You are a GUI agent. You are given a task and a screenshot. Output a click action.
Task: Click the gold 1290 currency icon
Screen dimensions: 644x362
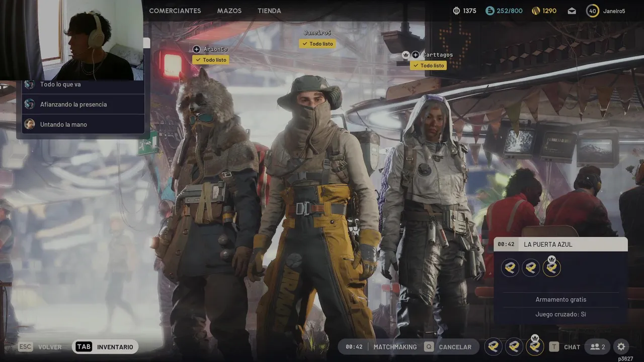[536, 11]
